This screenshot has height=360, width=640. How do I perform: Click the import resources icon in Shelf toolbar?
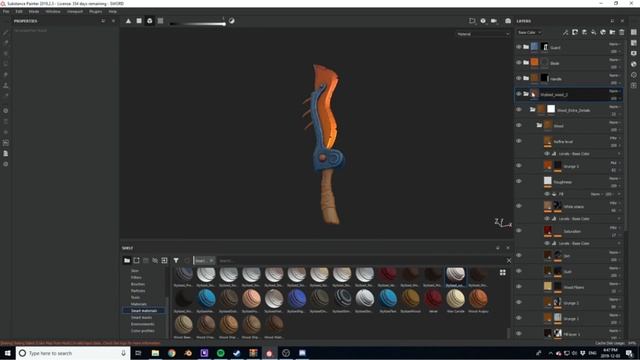(164, 260)
